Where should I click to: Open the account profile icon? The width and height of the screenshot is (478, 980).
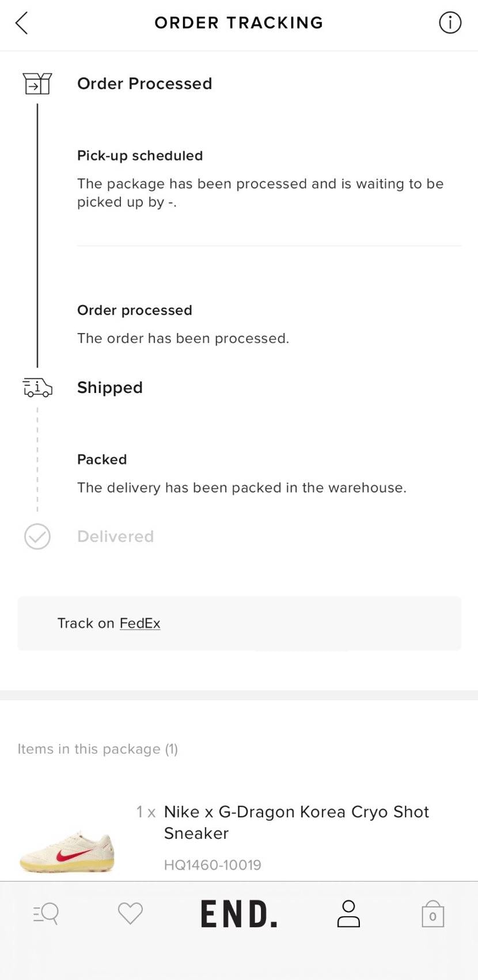click(348, 914)
